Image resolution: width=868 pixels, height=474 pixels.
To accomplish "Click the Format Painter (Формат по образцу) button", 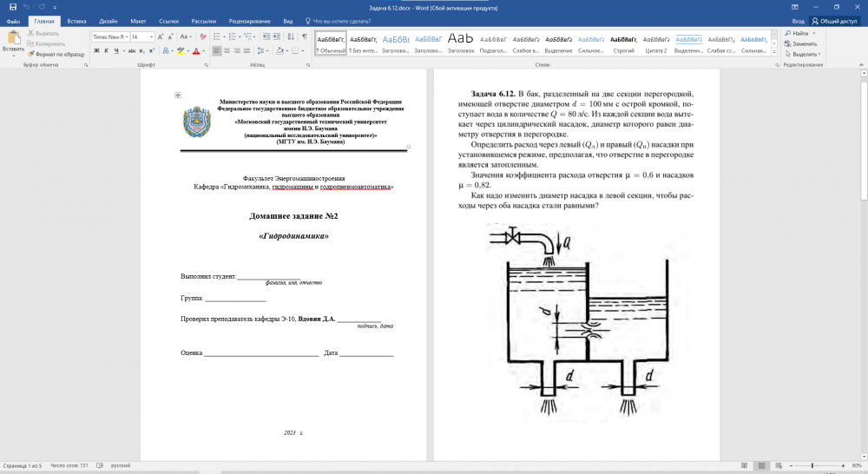I will [59, 54].
